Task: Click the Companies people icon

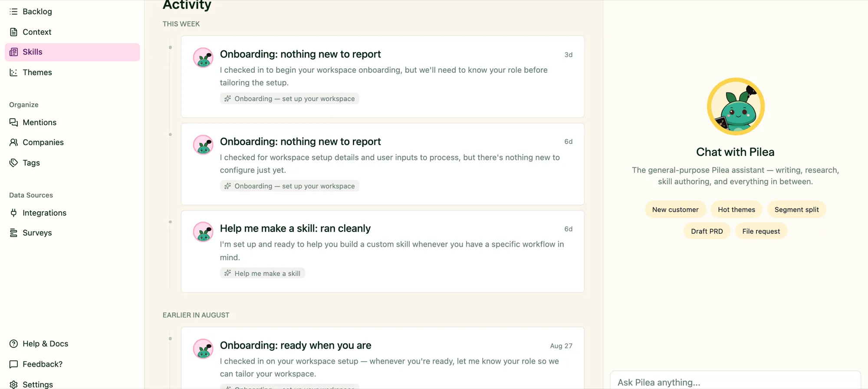Action: 13,142
